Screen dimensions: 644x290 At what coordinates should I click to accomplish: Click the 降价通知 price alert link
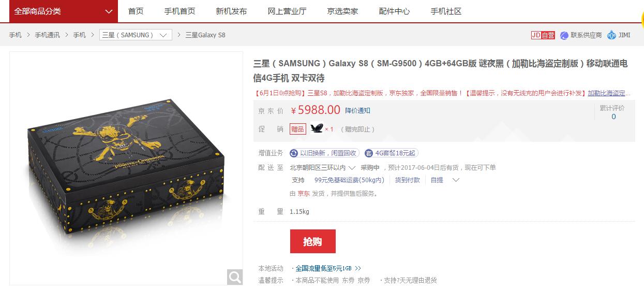(358, 110)
